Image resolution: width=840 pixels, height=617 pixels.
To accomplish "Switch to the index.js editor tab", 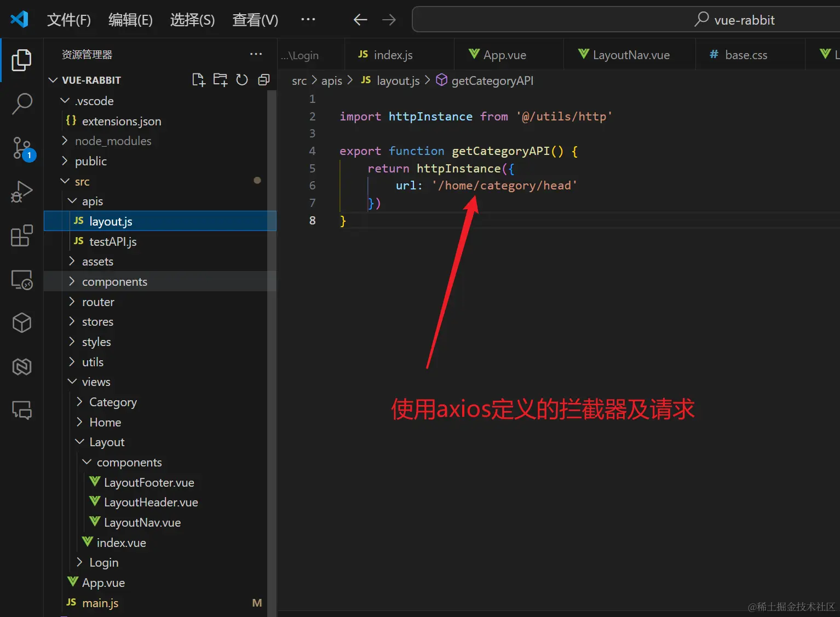I will (x=399, y=55).
